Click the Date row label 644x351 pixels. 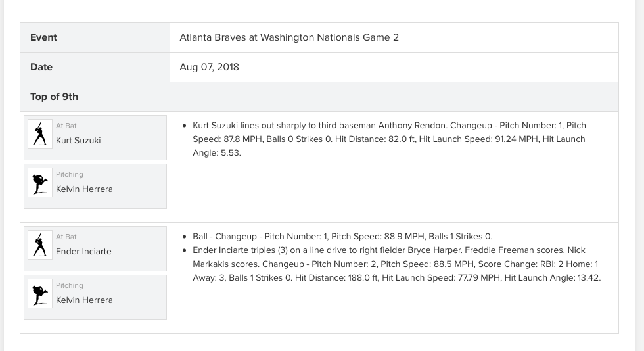point(41,67)
